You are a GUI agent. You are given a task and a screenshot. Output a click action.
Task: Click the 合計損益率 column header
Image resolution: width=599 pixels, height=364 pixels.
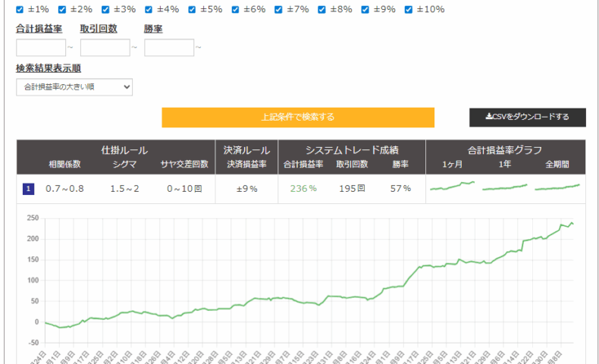click(x=303, y=165)
